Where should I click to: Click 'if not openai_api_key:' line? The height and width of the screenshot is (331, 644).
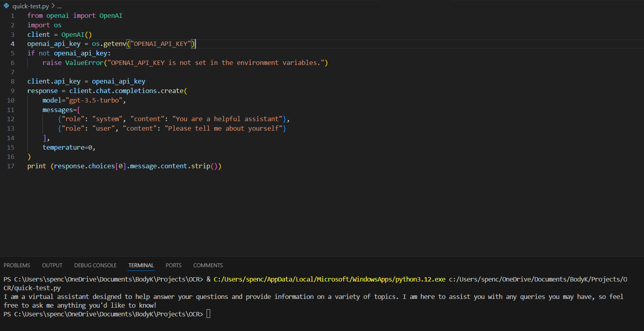(69, 53)
